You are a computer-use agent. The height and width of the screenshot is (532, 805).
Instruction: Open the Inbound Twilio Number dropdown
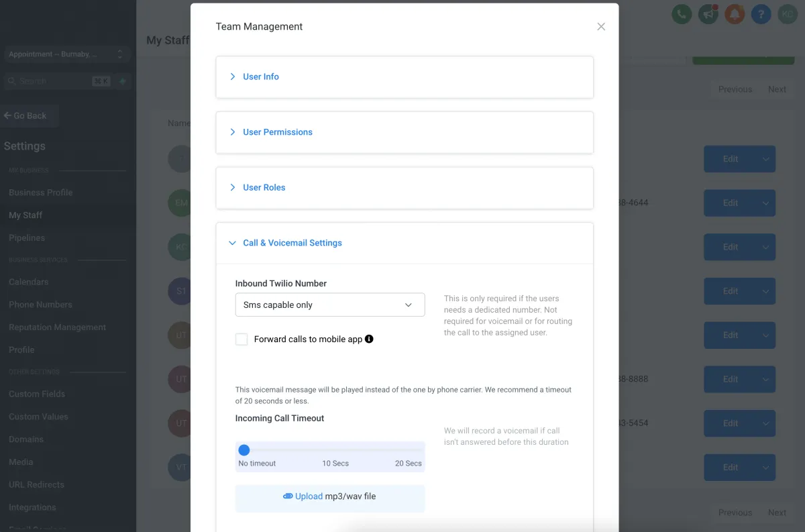(329, 305)
